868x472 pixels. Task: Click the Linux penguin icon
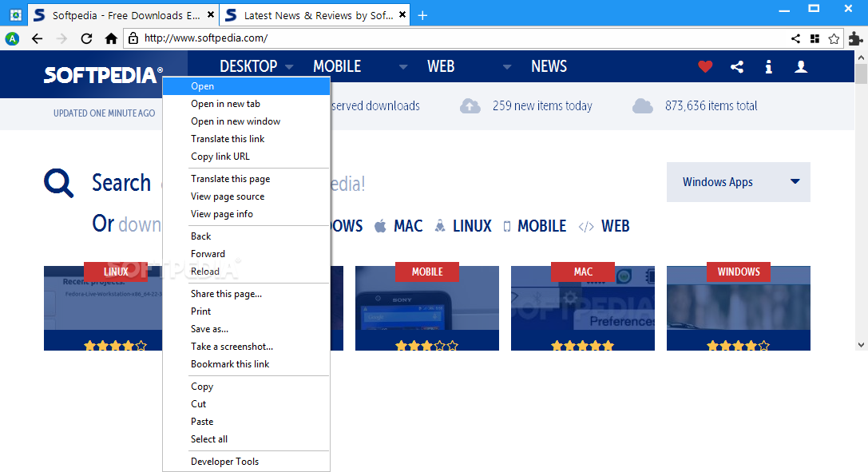[x=439, y=226]
